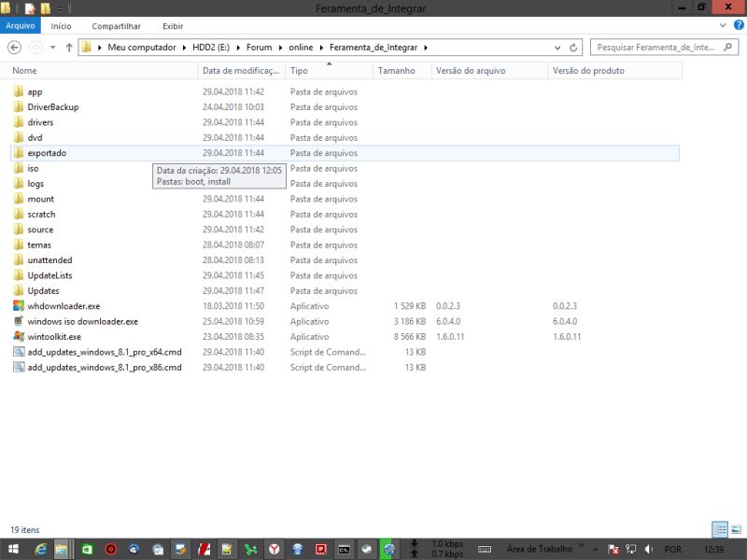
Task: Click the Action Center flag in system tray
Action: 612,549
